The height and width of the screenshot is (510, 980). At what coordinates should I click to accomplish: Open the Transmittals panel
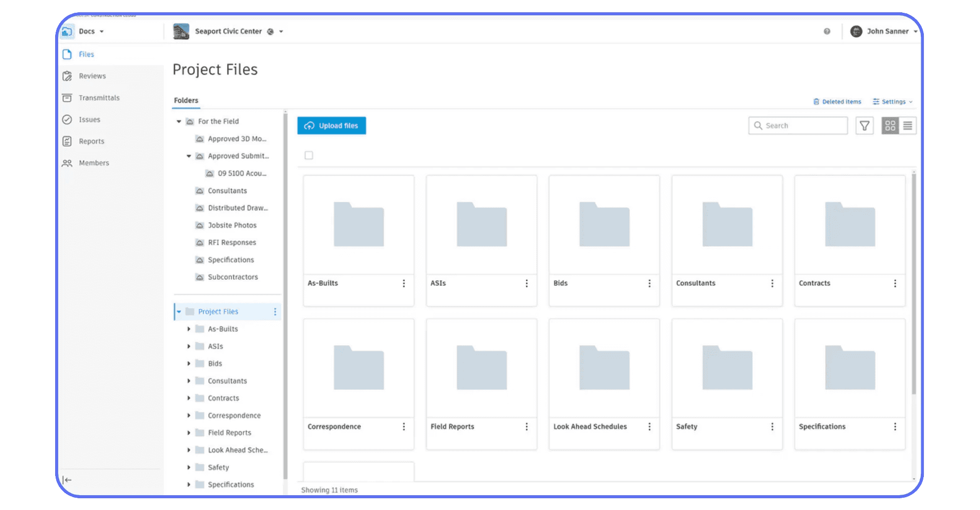pos(99,98)
